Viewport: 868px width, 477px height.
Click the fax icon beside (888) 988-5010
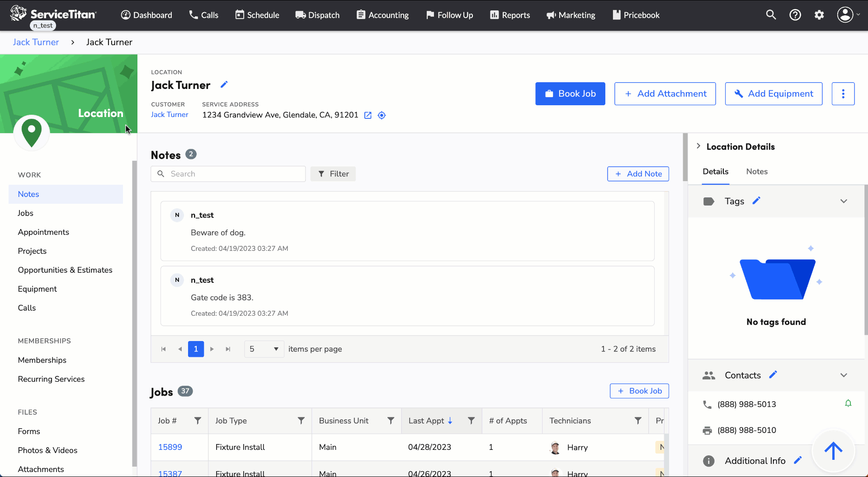click(708, 430)
